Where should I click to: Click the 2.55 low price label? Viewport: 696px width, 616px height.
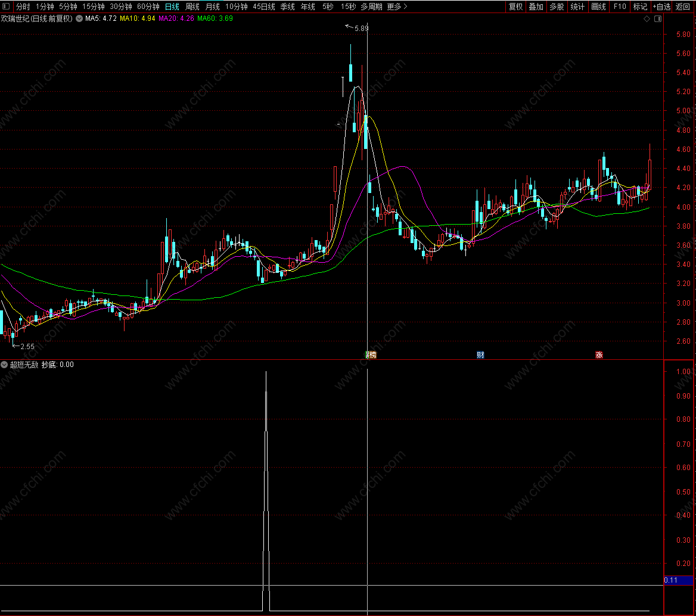pos(27,346)
